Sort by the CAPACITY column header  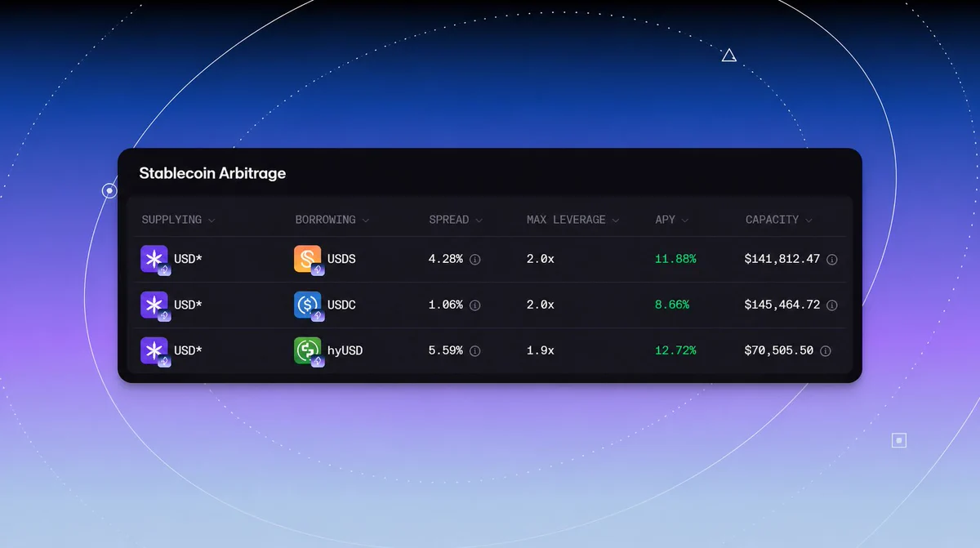pyautogui.click(x=779, y=220)
